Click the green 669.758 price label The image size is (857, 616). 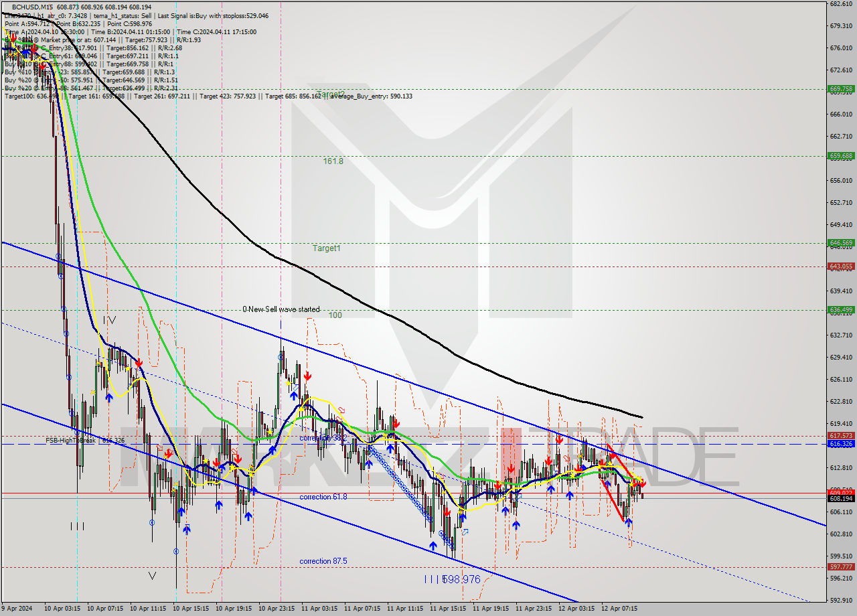(x=841, y=88)
